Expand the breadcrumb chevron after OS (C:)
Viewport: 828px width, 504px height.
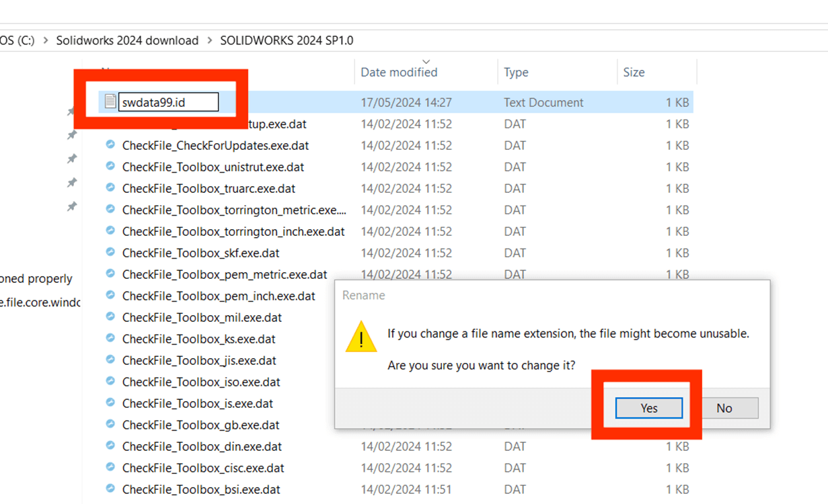(46, 40)
